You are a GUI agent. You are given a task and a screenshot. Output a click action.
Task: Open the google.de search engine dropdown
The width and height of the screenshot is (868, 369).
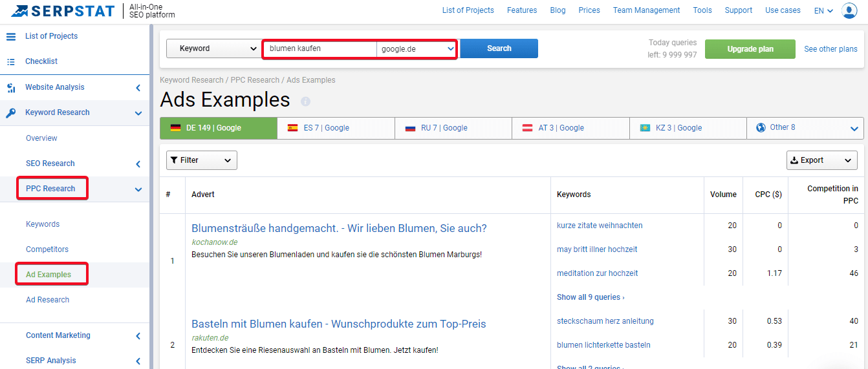coord(417,48)
